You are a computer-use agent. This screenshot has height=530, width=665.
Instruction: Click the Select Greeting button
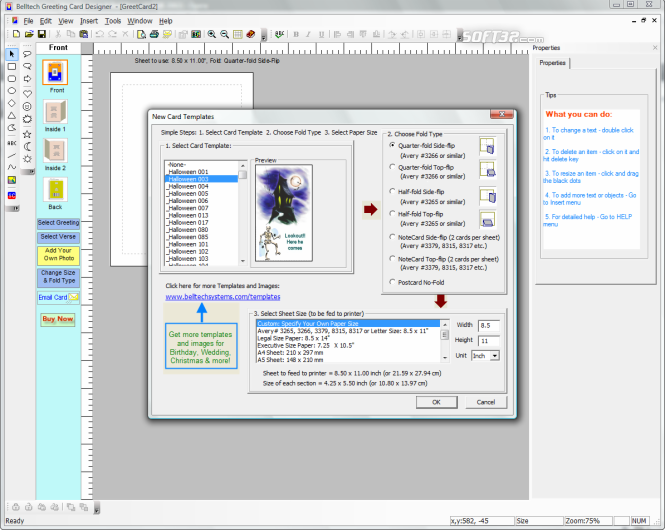pyautogui.click(x=58, y=223)
